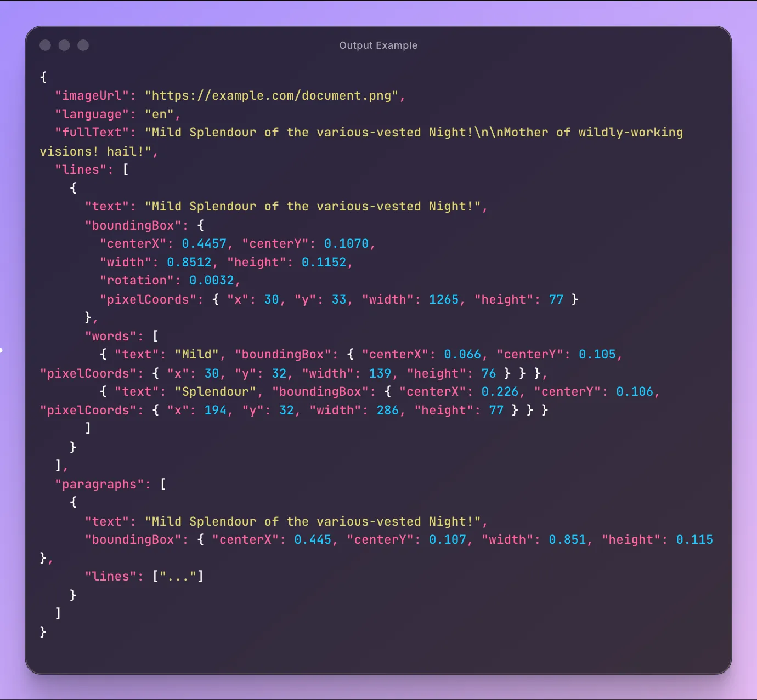757x700 pixels.
Task: Click the red close window control
Action: pyautogui.click(x=45, y=45)
